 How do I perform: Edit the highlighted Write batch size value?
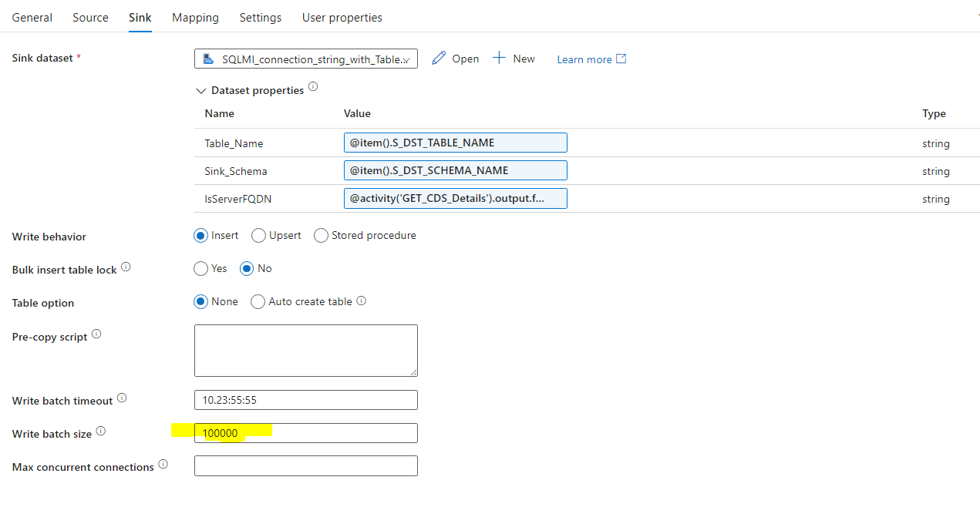pyautogui.click(x=305, y=432)
